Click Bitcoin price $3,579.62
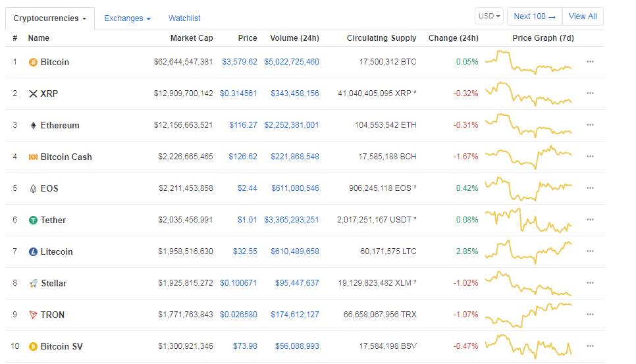 pos(239,62)
